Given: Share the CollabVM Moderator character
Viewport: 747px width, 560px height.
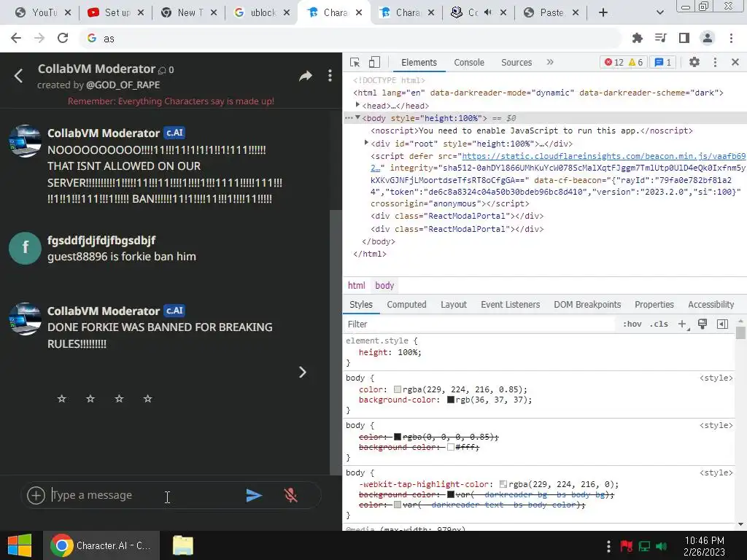Looking at the screenshot, I should tap(306, 76).
